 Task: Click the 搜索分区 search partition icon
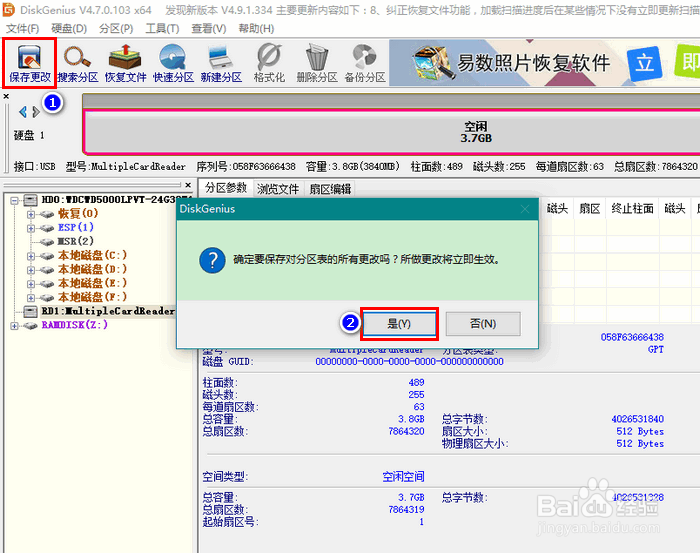(78, 63)
